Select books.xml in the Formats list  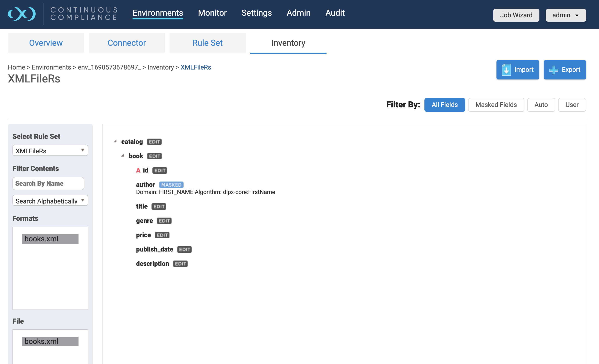click(x=50, y=239)
